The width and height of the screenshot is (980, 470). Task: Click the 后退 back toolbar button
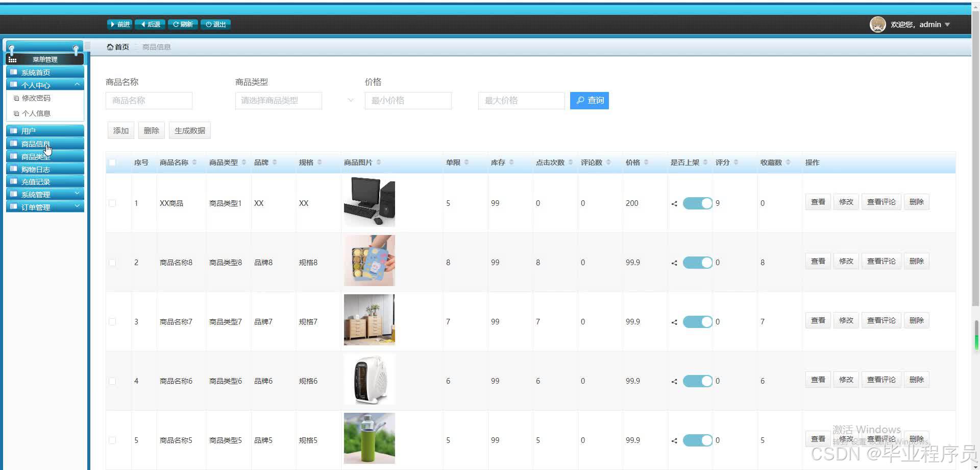pyautogui.click(x=151, y=24)
